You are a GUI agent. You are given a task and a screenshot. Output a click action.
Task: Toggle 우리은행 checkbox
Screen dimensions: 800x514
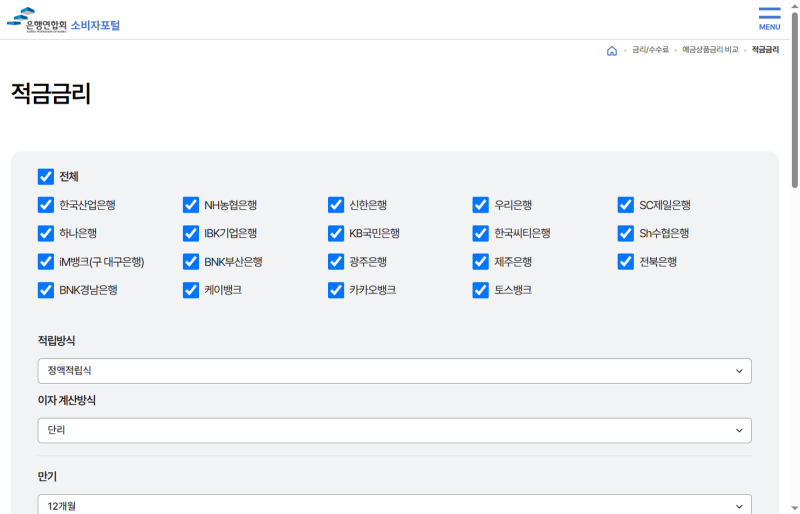tap(481, 205)
